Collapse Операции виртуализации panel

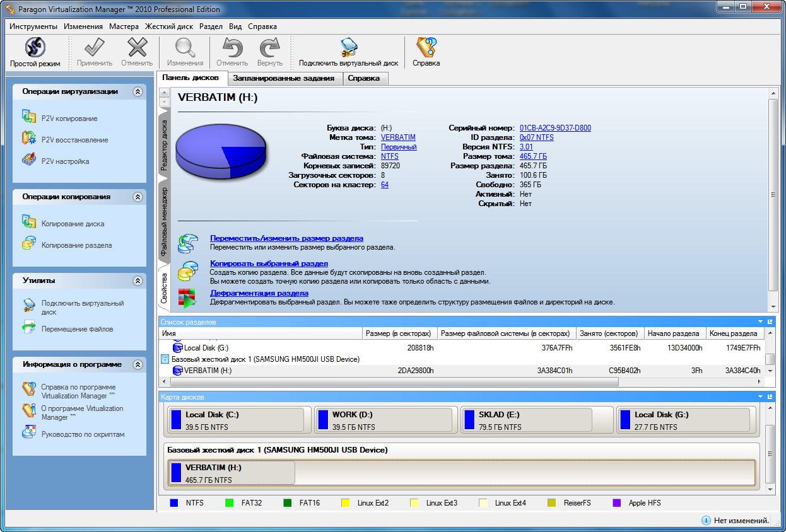tap(138, 91)
